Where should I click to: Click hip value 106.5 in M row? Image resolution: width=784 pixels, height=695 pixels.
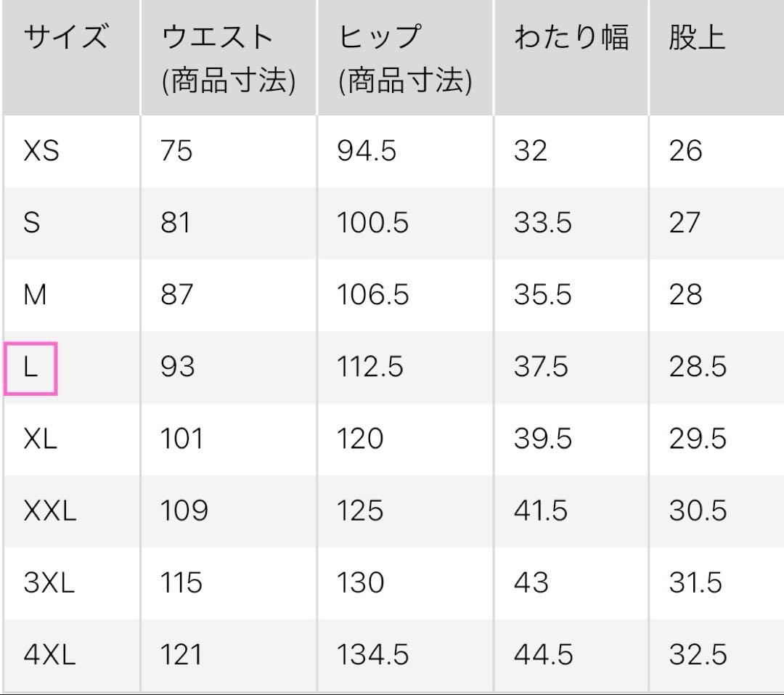373,295
